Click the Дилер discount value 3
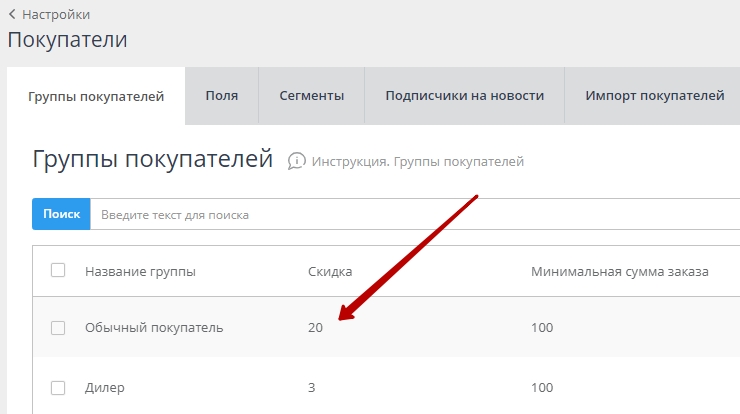Image resolution: width=740 pixels, height=414 pixels. [x=312, y=388]
